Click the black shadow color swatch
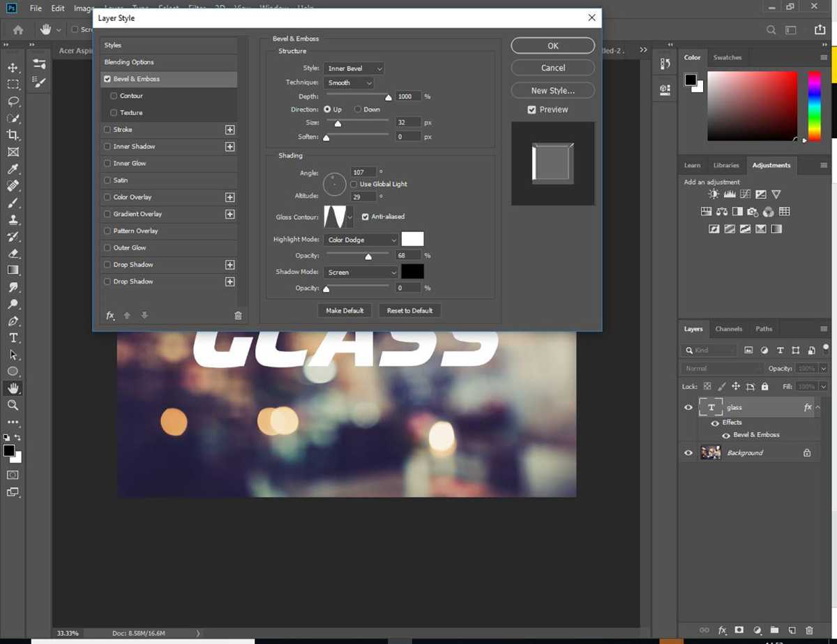The image size is (837, 644). [413, 272]
